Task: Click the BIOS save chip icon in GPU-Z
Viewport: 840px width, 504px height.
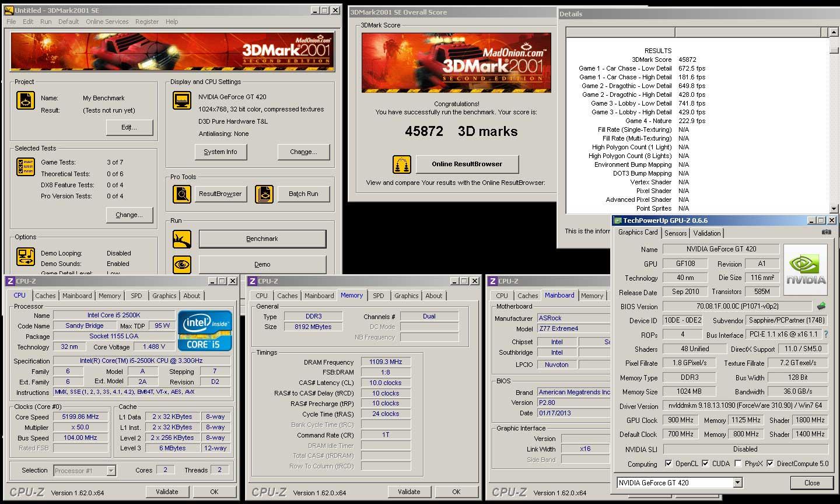Action: [821, 306]
